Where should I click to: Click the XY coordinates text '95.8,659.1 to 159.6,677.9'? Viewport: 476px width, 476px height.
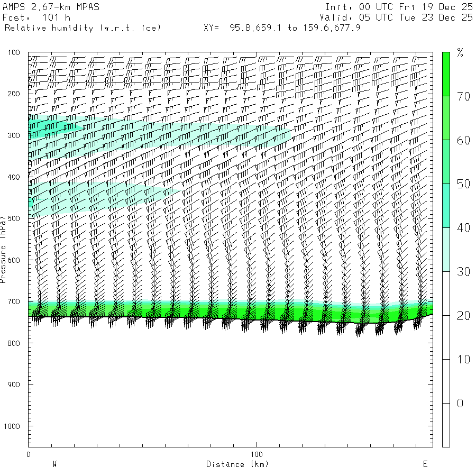tap(295, 28)
